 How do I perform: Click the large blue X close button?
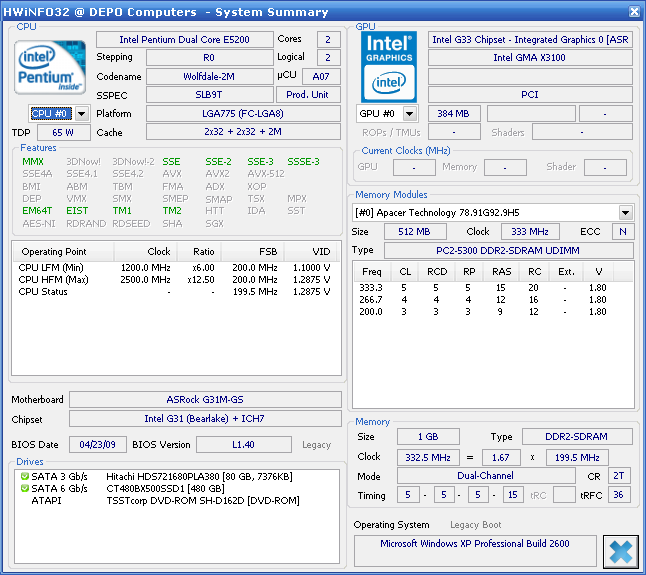pyautogui.click(x=620, y=552)
